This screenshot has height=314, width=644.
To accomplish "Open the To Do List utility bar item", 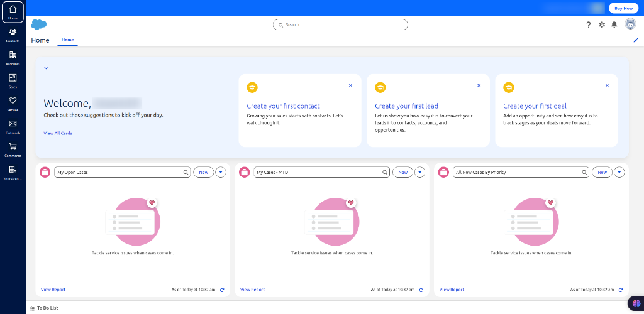I will click(x=44, y=308).
